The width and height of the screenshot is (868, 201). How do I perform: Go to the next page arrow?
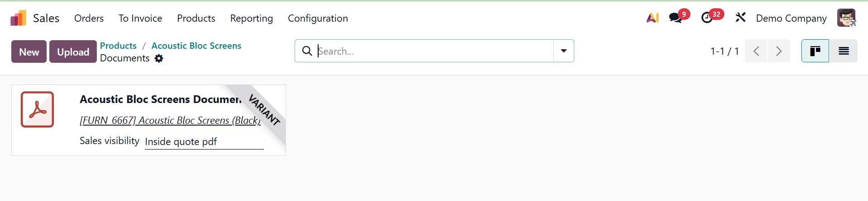coord(779,51)
